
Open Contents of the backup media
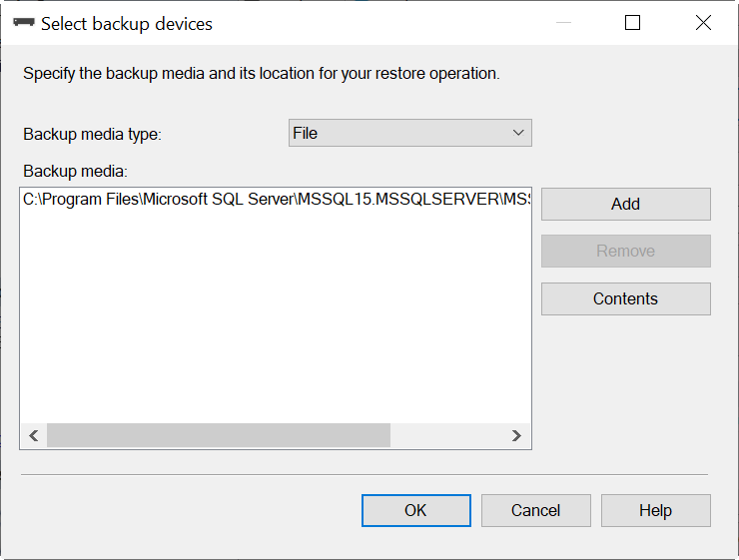click(626, 298)
